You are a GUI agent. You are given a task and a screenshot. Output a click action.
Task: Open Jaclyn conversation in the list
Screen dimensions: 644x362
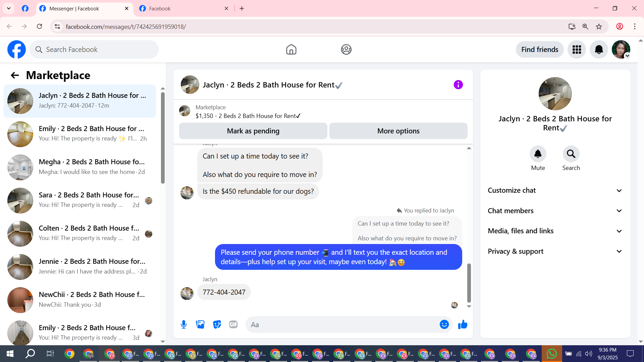(x=80, y=101)
